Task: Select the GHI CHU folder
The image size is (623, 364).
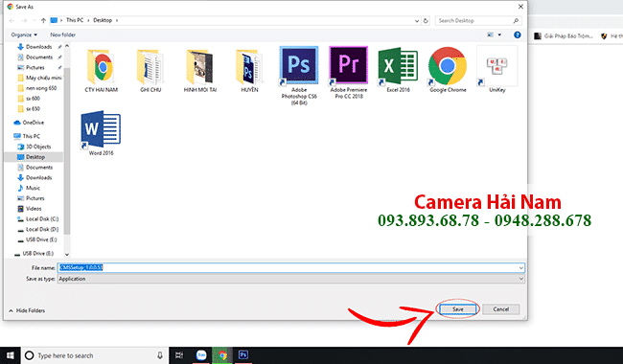Action: pos(150,71)
